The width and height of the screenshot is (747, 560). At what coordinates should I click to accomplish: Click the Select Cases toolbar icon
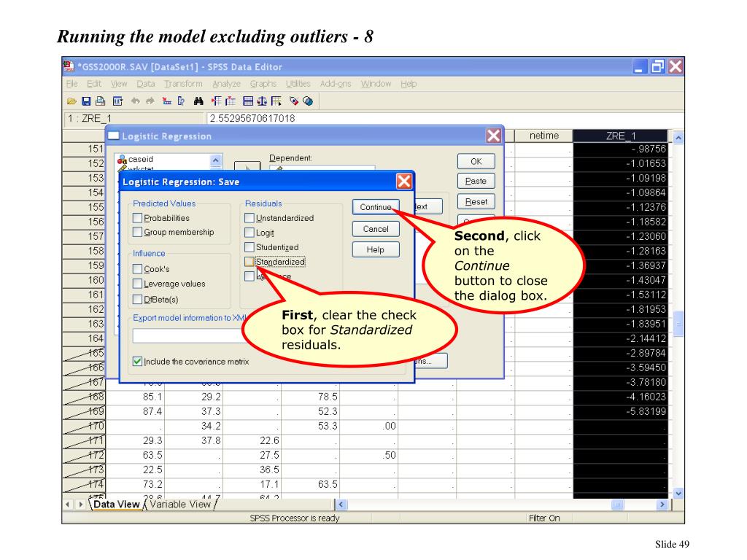(276, 101)
